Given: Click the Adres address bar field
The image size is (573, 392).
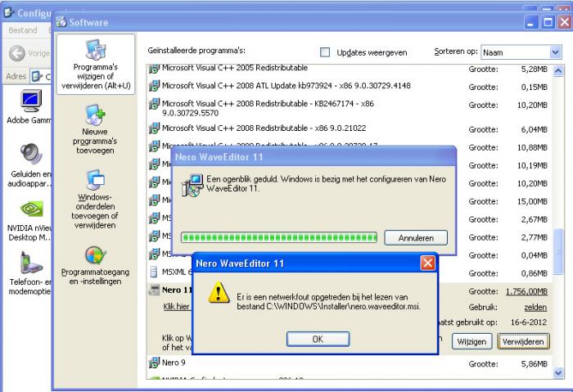Looking at the screenshot, I should pyautogui.click(x=40, y=76).
